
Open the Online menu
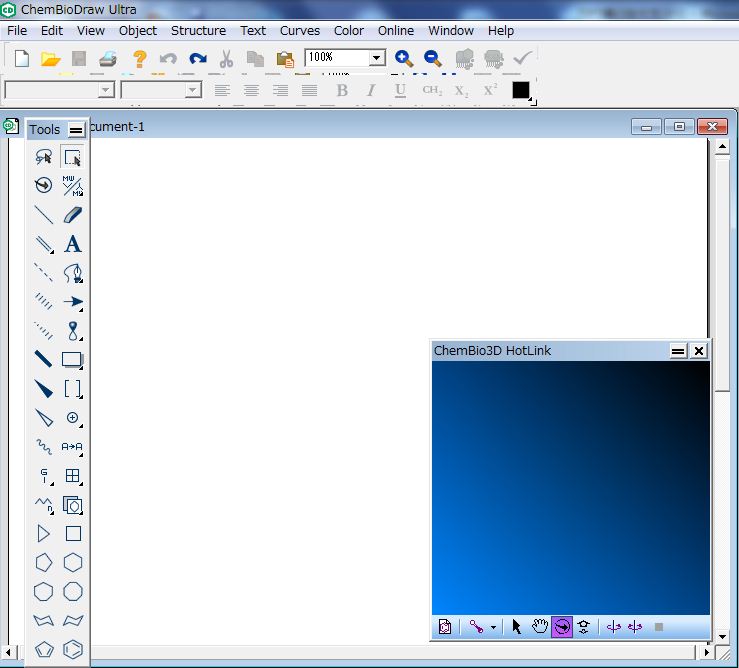[x=396, y=31]
